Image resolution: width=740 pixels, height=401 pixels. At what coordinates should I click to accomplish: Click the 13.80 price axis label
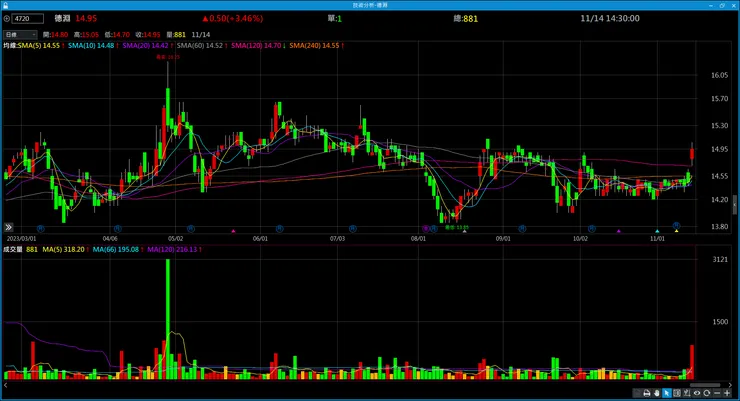719,226
